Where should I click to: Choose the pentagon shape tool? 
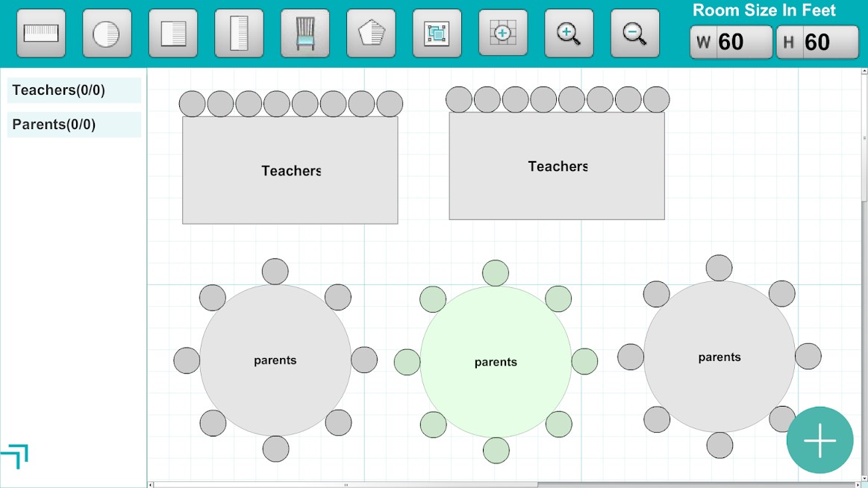tap(371, 34)
